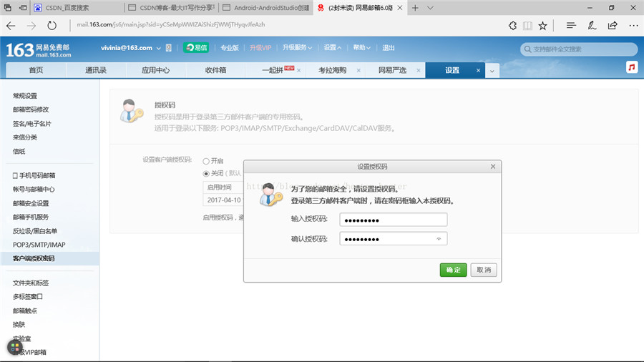
Task: Open reading view book icon
Action: 527,26
